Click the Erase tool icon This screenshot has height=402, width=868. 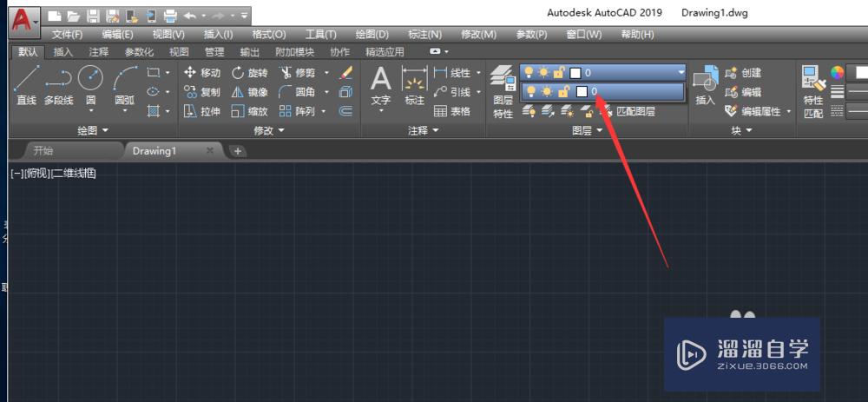tap(345, 73)
